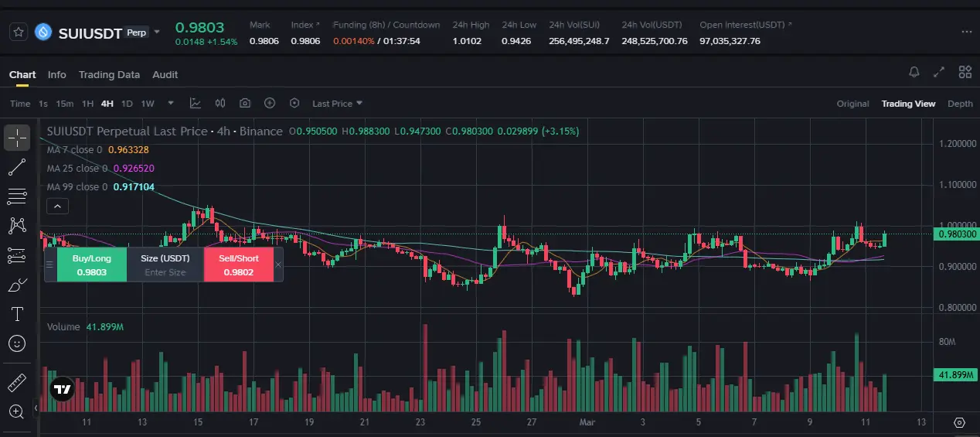
Task: Switch to the Original chart view
Action: click(x=852, y=104)
